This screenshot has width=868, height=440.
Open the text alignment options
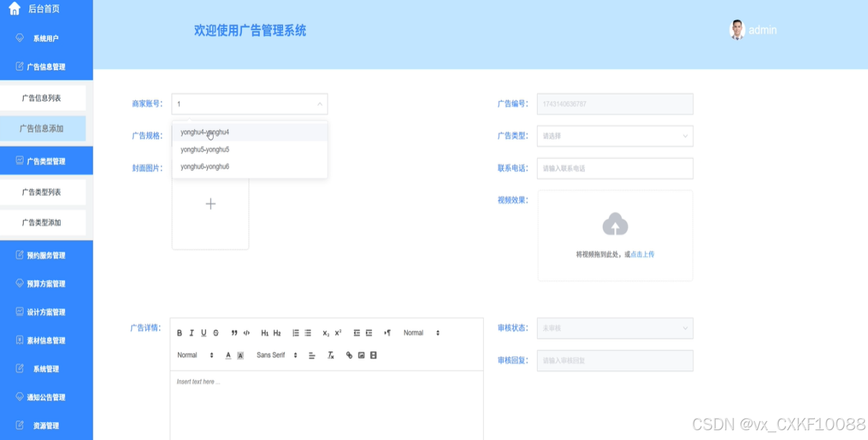[x=312, y=355]
